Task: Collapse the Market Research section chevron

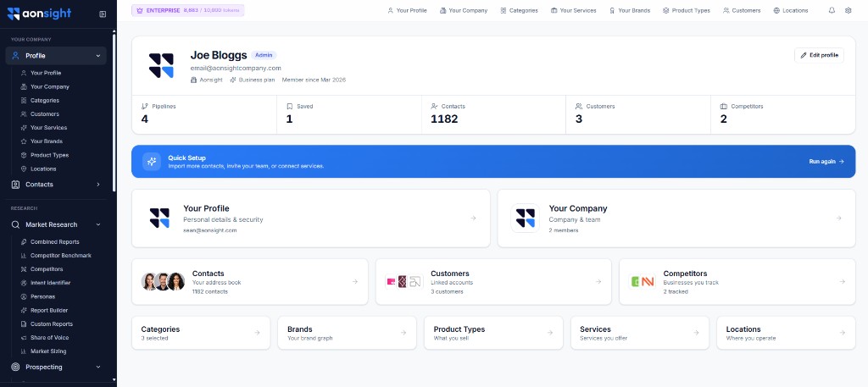Action: click(98, 225)
